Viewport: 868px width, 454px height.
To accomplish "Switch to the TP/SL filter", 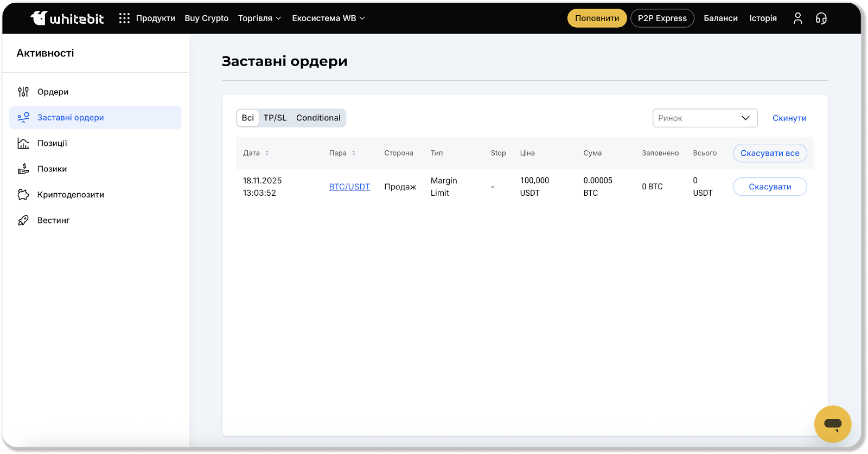I will click(275, 118).
